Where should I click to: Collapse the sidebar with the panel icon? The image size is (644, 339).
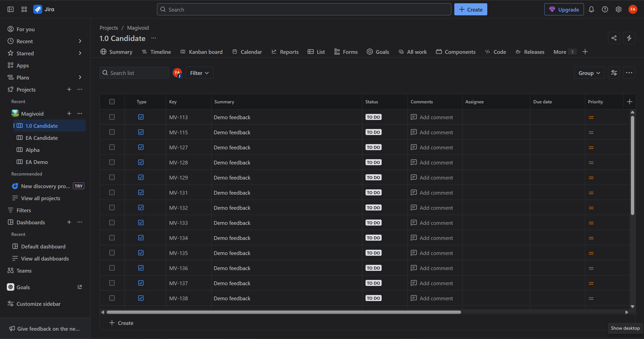11,9
